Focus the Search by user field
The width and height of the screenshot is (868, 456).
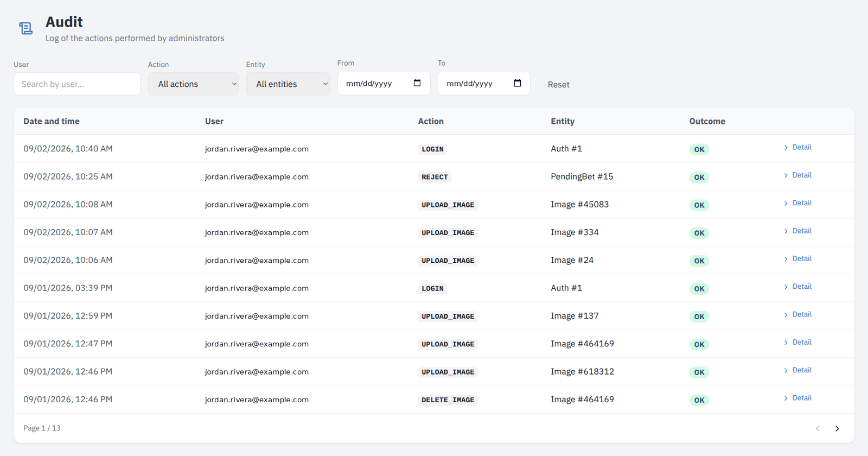click(x=77, y=84)
